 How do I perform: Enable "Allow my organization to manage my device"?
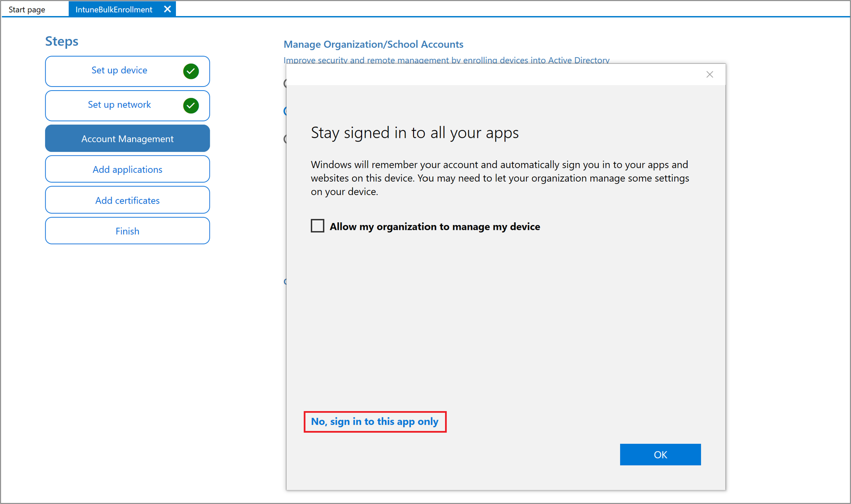(317, 226)
